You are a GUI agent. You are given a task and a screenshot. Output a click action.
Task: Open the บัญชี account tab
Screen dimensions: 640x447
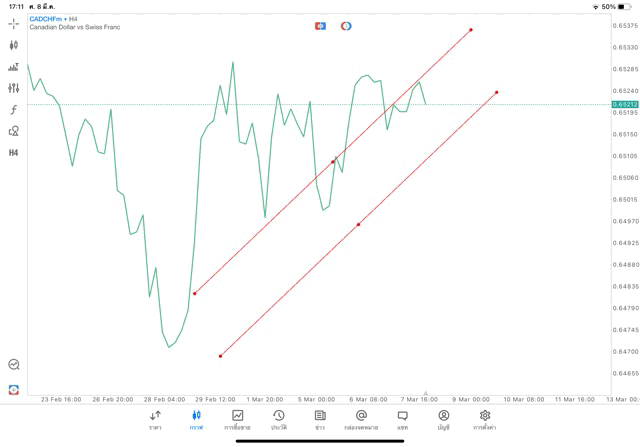[x=443, y=420]
